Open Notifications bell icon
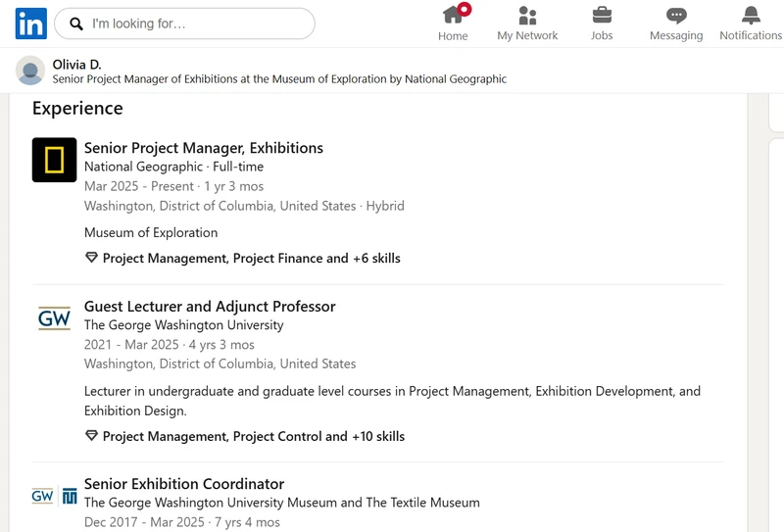This screenshot has width=784, height=532. [751, 15]
